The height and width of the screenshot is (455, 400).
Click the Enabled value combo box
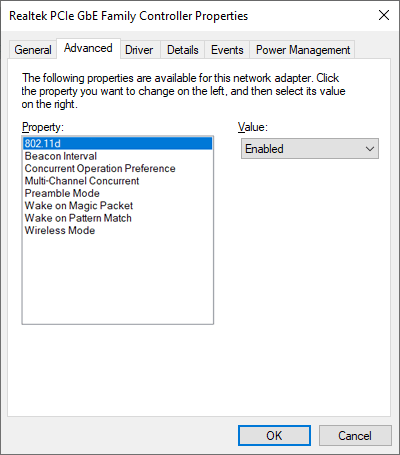(x=310, y=149)
